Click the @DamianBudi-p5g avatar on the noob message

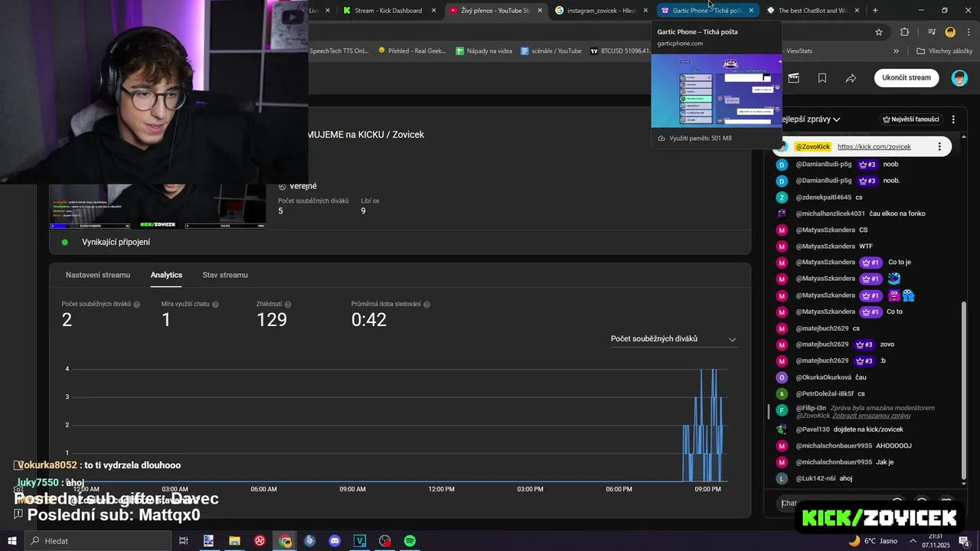coord(782,165)
